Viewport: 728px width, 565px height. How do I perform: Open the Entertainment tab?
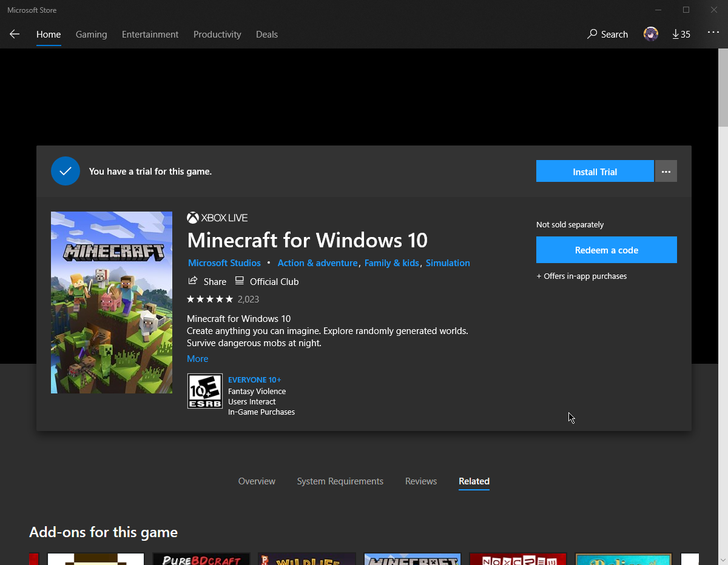click(150, 35)
